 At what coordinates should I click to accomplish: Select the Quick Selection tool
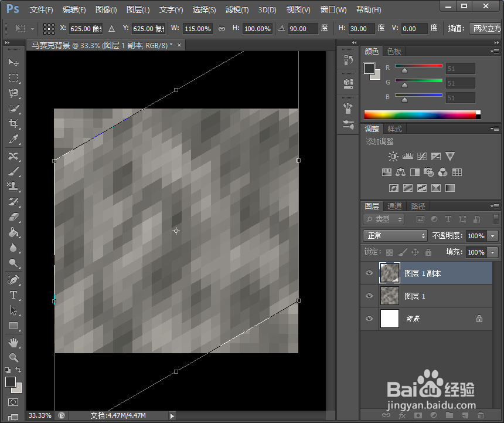pyautogui.click(x=13, y=109)
